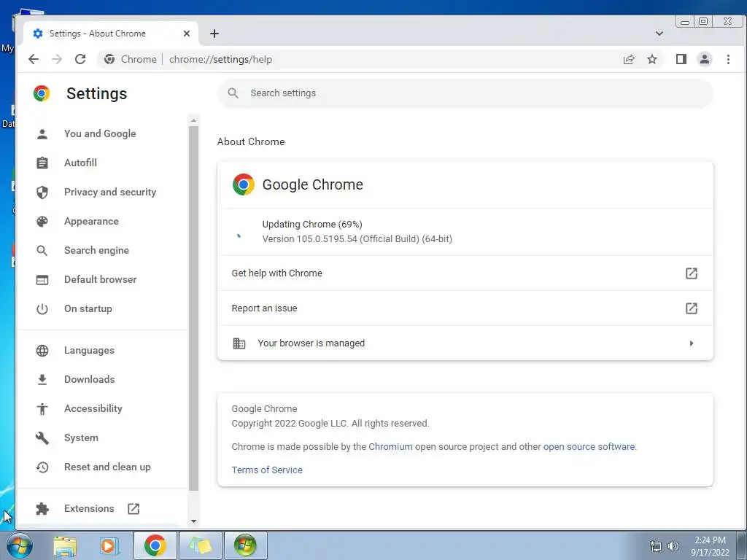Expand the browser is managed arrow
Image resolution: width=747 pixels, height=560 pixels.
click(692, 343)
